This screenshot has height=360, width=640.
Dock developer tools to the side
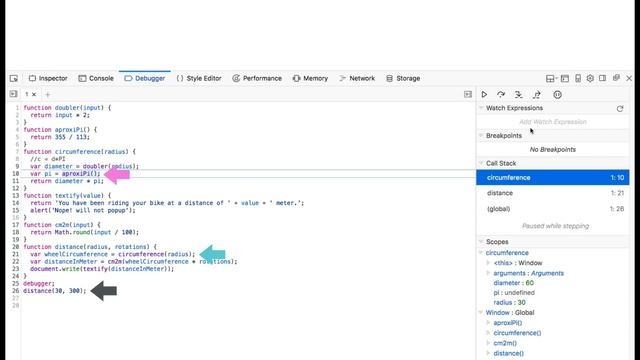pyautogui.click(x=602, y=78)
